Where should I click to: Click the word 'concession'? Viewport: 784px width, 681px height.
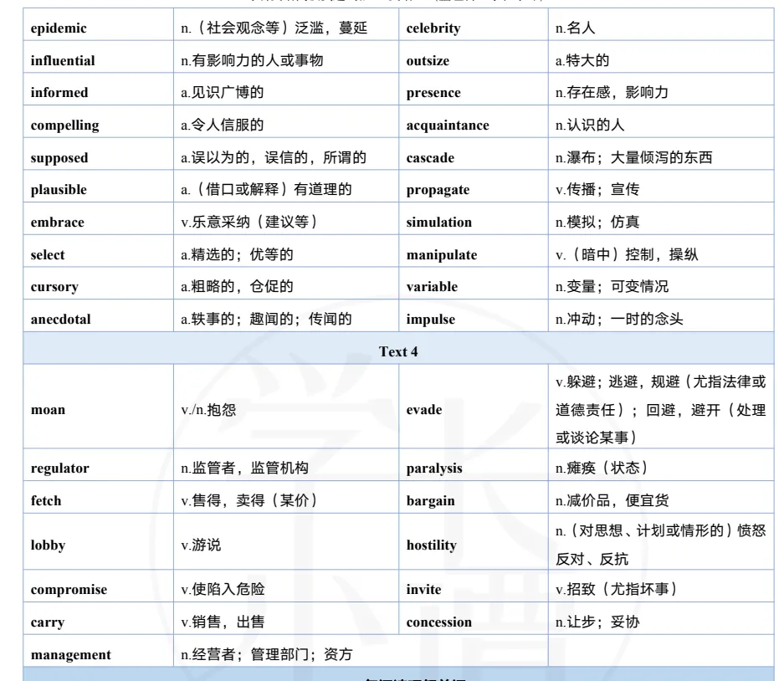(438, 622)
